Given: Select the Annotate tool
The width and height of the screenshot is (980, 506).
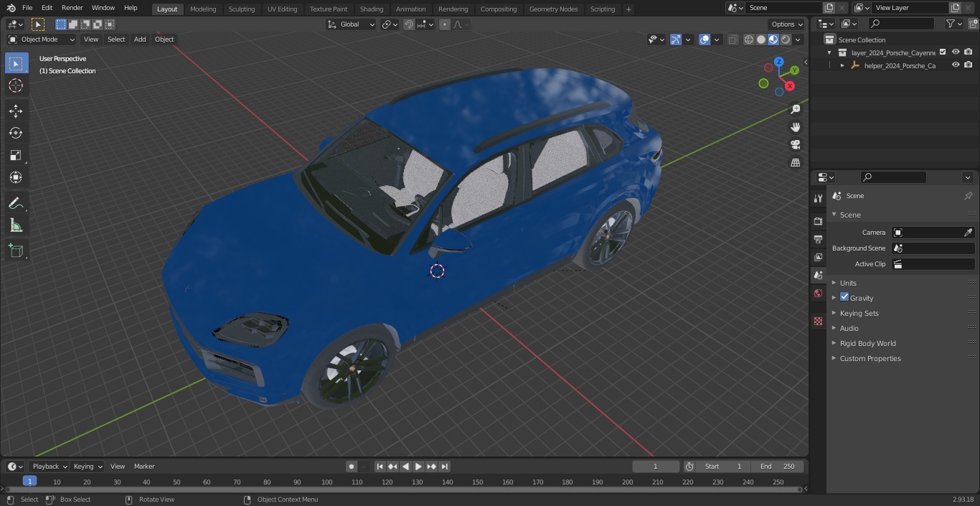Looking at the screenshot, I should pyautogui.click(x=16, y=203).
